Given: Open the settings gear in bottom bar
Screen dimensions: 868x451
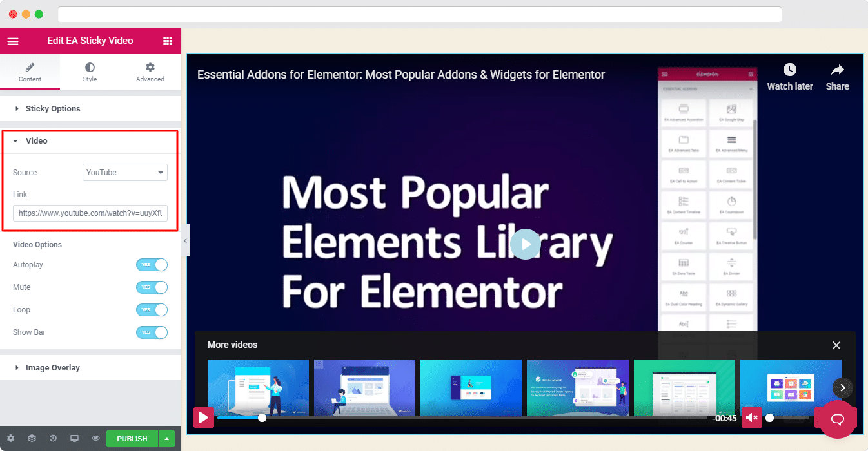Looking at the screenshot, I should (11, 439).
